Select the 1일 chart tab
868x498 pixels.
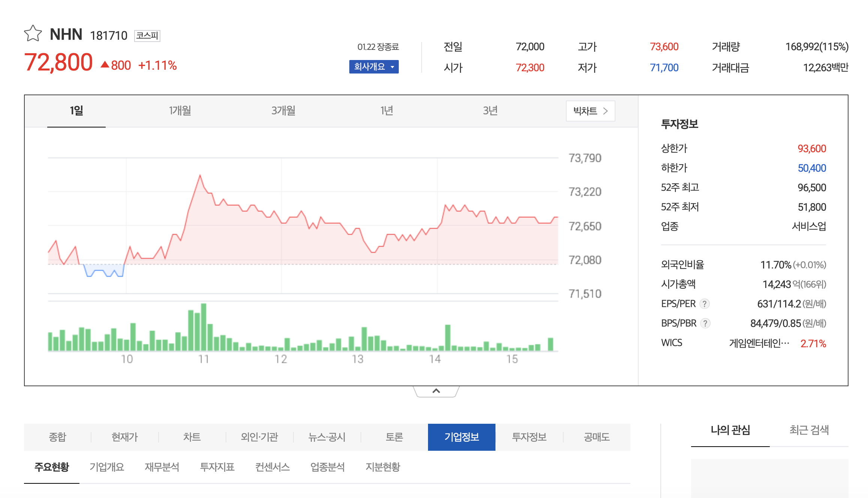[76, 111]
